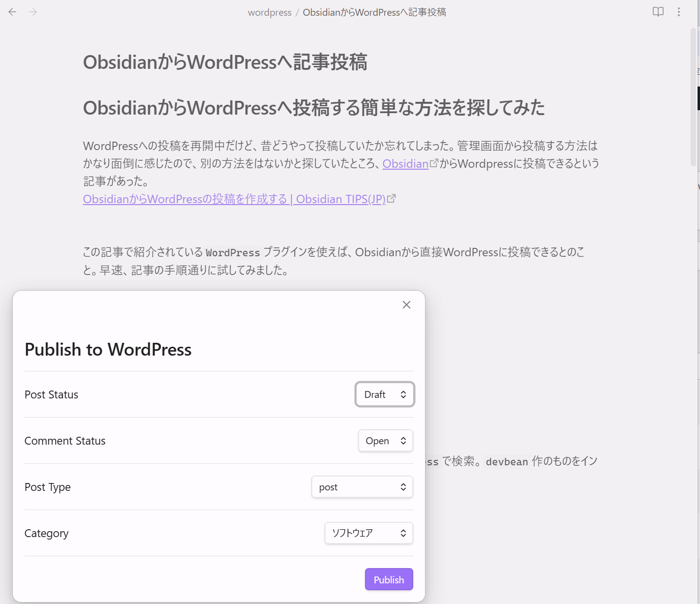Open the three-dot more options menu
The height and width of the screenshot is (604, 700).
pyautogui.click(x=679, y=12)
